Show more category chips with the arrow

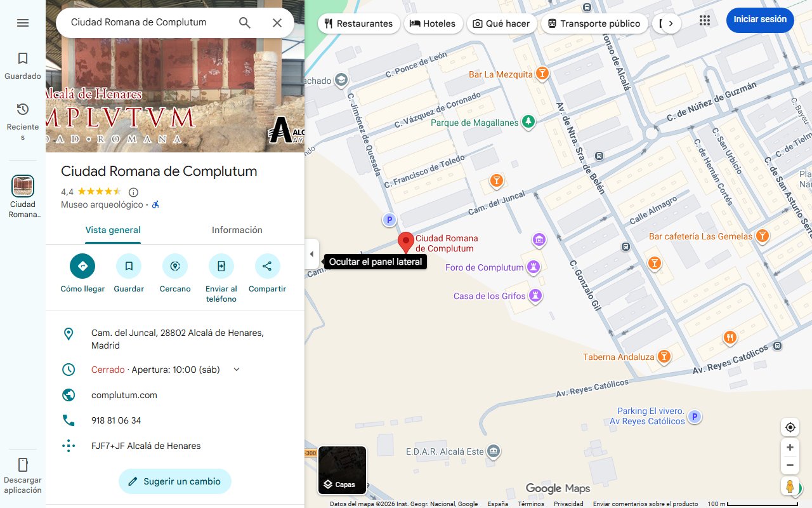671,23
